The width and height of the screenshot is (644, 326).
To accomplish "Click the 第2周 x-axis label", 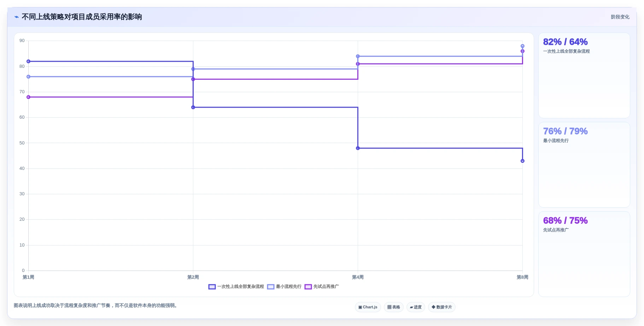I will click(x=193, y=277).
